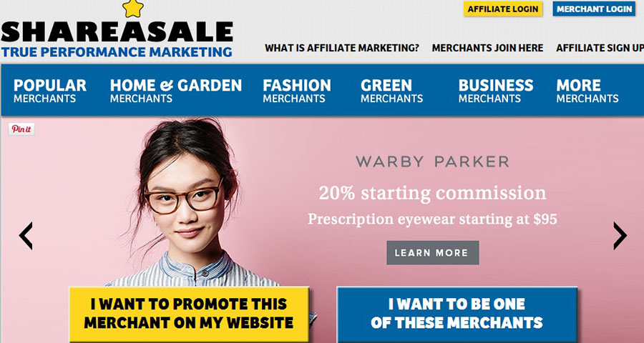Screen dimensions: 644x343
Task: Open the Affiliate Login button
Action: pyautogui.click(x=503, y=9)
